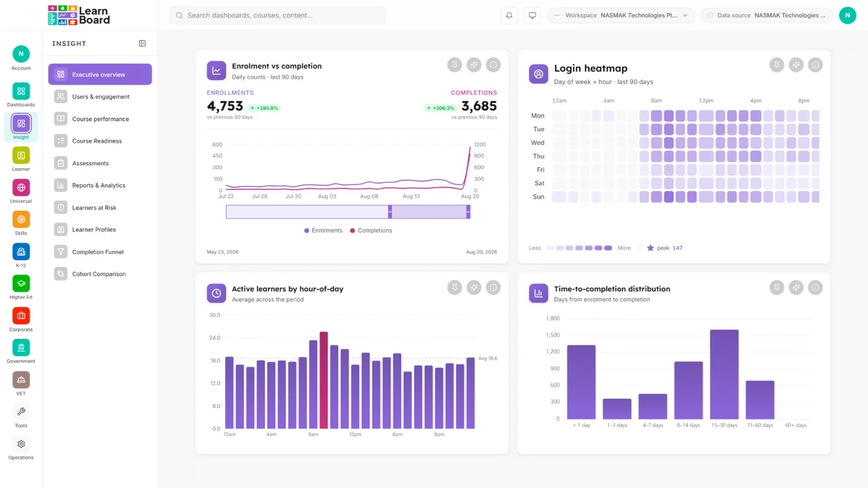Pin the Active learners by hour-of-day card
The image size is (868, 488).
(x=454, y=287)
